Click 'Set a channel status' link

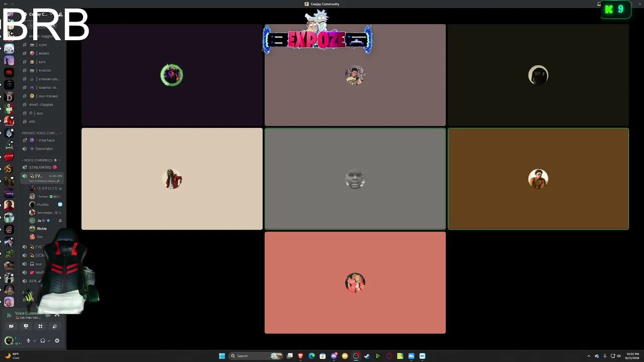pyautogui.click(x=44, y=181)
